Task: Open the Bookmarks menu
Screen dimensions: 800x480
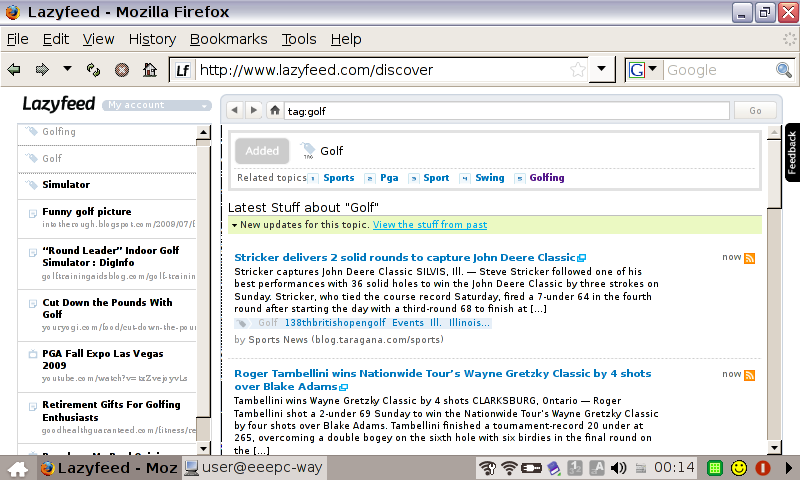Action: [229, 39]
